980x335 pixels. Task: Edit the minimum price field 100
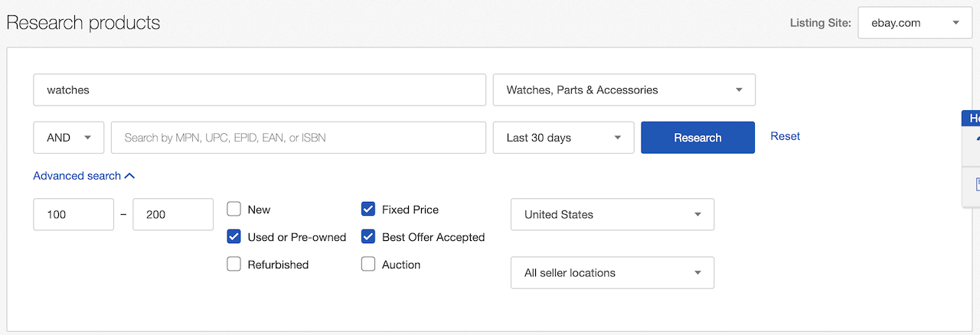[73, 214]
